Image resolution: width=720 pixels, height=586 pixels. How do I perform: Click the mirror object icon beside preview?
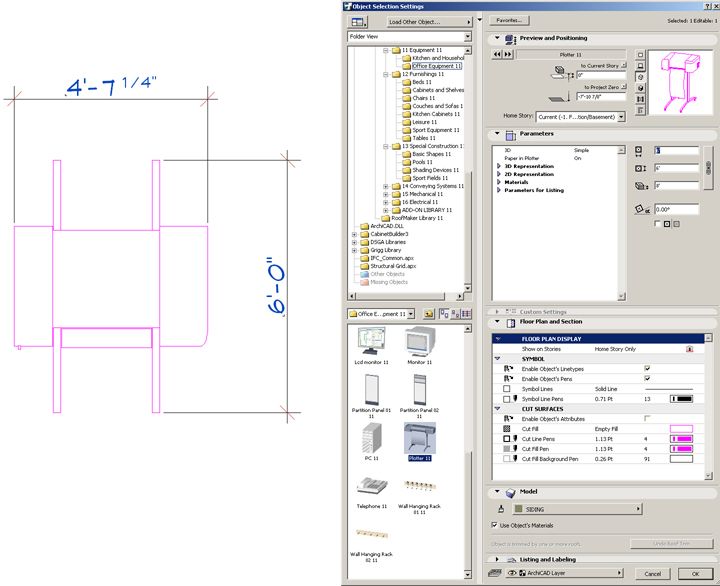[641, 99]
